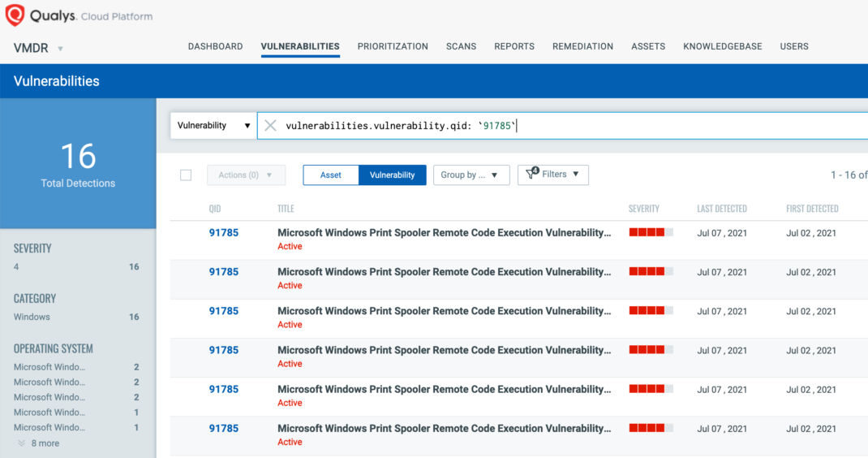Viewport: 868px width, 458px height.
Task: Click the funnel Filters icon
Action: point(531,174)
